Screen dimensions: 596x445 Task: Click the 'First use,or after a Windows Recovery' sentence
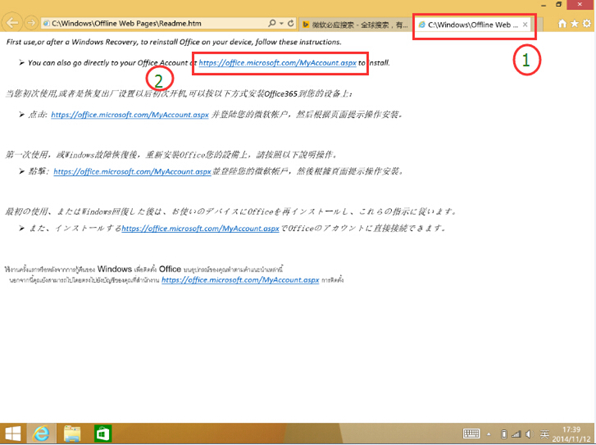174,42
